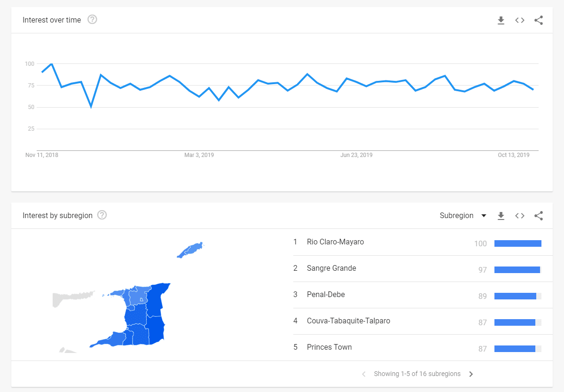Share the Interest over time chart
The height and width of the screenshot is (392, 564).
[539, 20]
